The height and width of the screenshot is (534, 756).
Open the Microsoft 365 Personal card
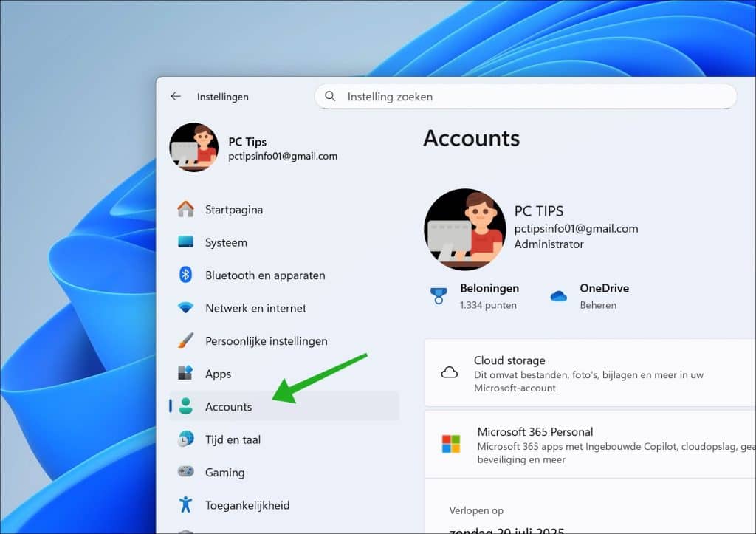[590, 445]
